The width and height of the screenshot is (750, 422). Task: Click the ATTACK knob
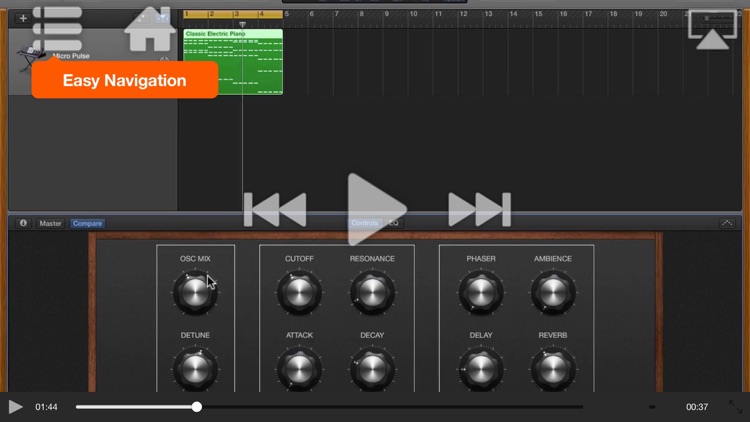point(299,369)
